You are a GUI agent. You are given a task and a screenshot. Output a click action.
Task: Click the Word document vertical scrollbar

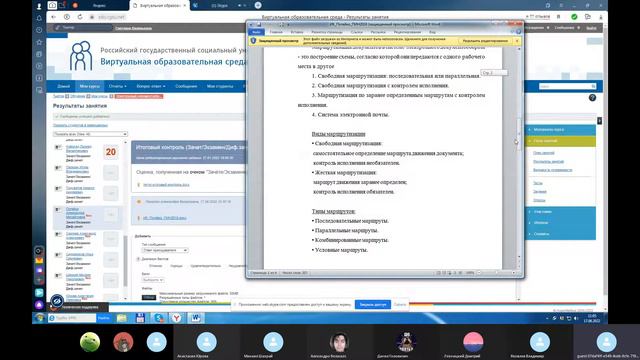(519, 153)
